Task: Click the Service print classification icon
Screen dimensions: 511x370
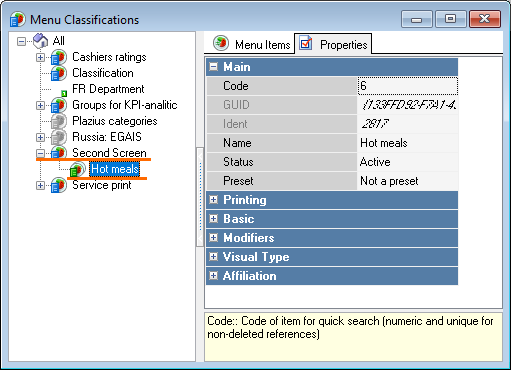Action: click(x=59, y=185)
